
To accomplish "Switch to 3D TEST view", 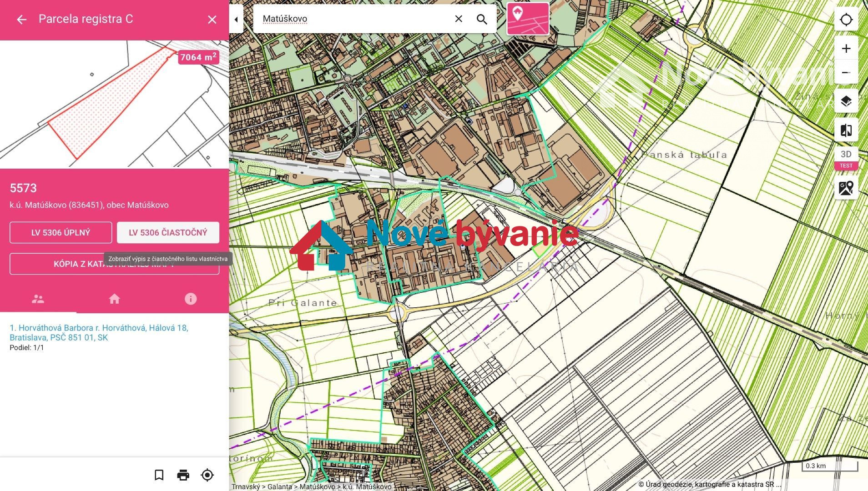I will click(846, 159).
